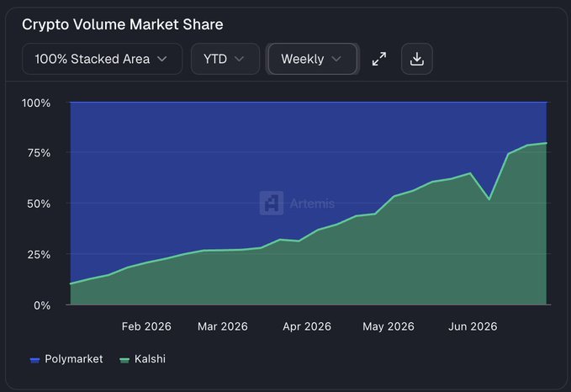This screenshot has width=571, height=392.
Task: Click the Apr 2026 axis label
Action: (x=307, y=326)
